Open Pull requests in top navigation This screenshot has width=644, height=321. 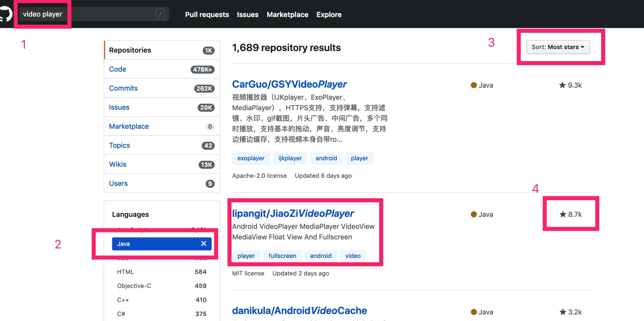click(207, 15)
